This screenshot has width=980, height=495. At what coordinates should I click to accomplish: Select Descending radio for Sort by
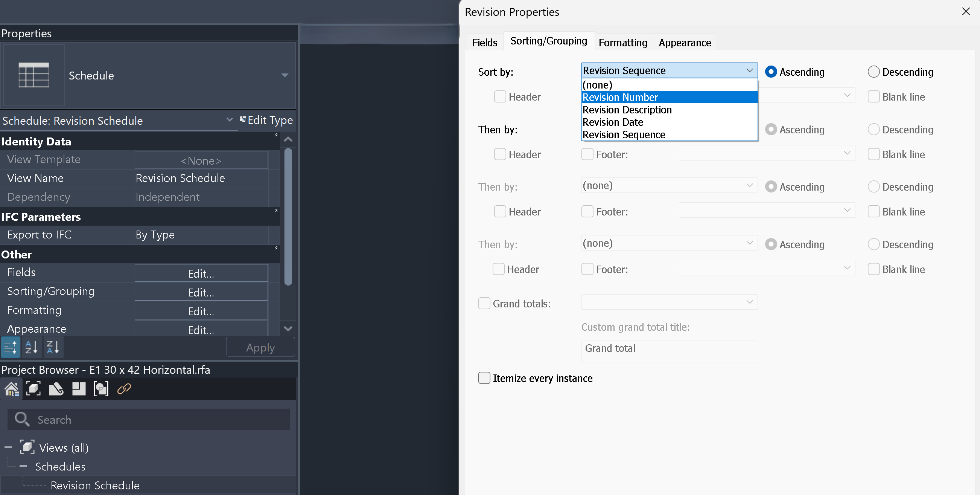[873, 72]
